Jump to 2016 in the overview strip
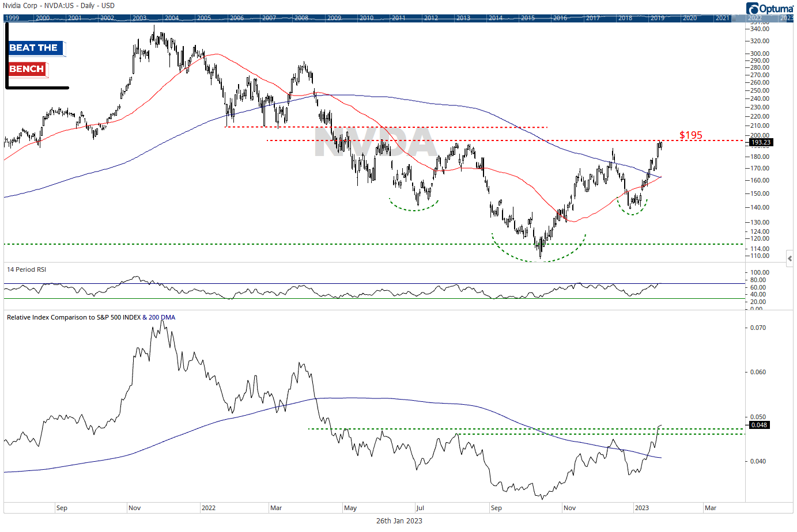The image size is (797, 532). tap(560, 18)
